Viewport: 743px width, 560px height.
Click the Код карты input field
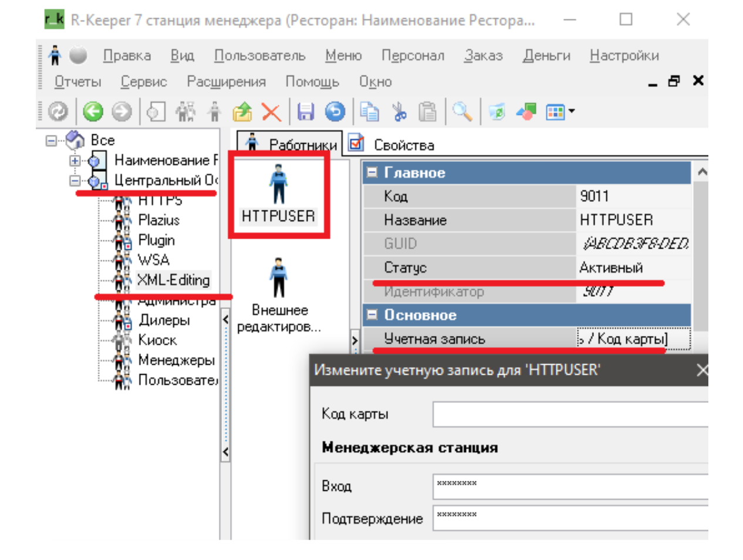[x=570, y=414]
